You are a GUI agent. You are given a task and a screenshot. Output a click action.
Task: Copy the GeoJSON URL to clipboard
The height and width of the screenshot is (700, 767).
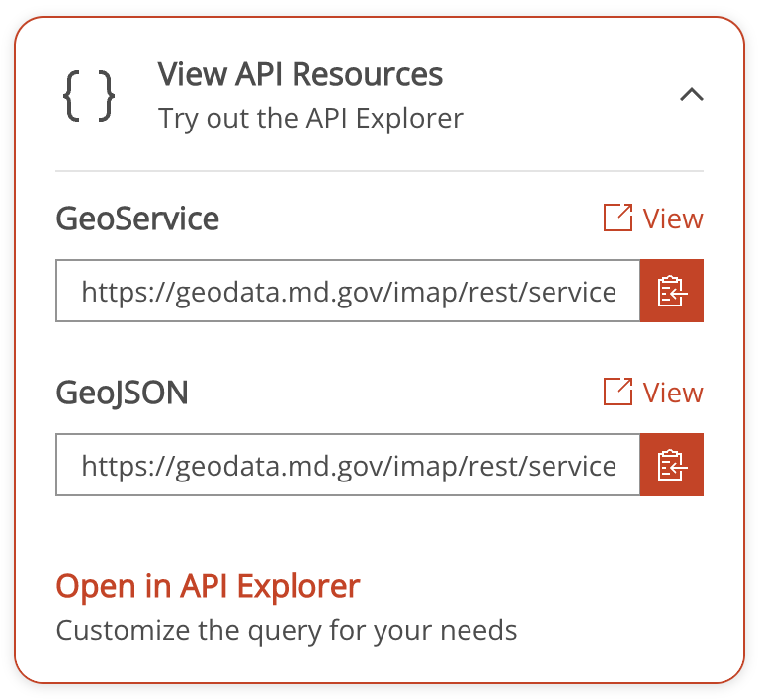coord(671,465)
